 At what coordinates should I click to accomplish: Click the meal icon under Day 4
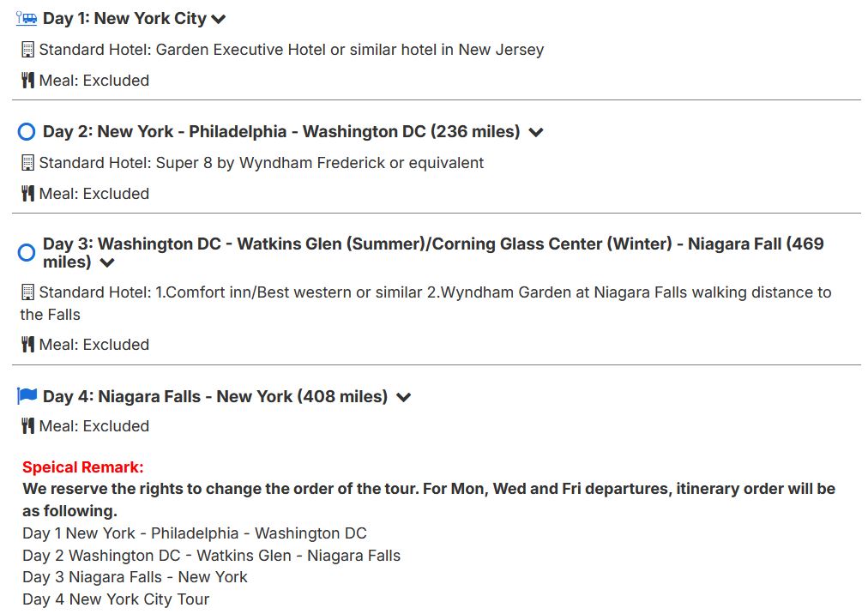click(27, 426)
